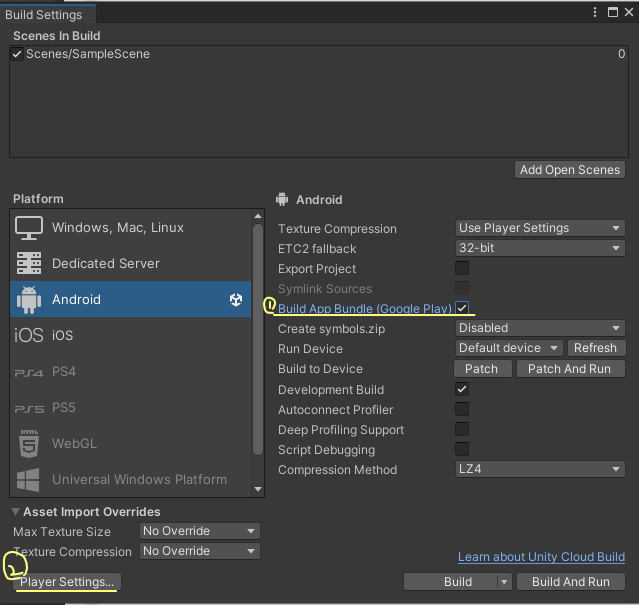Click the Texture Compression label under Android

click(337, 229)
